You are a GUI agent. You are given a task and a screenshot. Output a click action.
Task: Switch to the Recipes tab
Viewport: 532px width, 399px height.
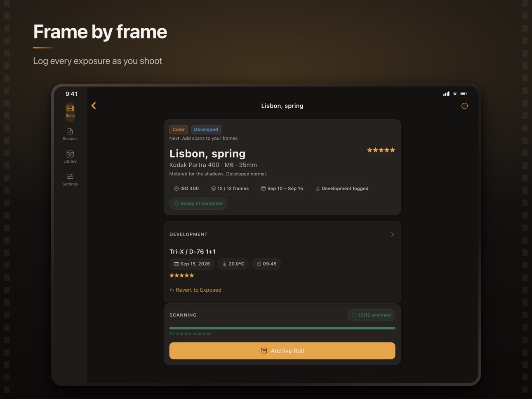(70, 134)
